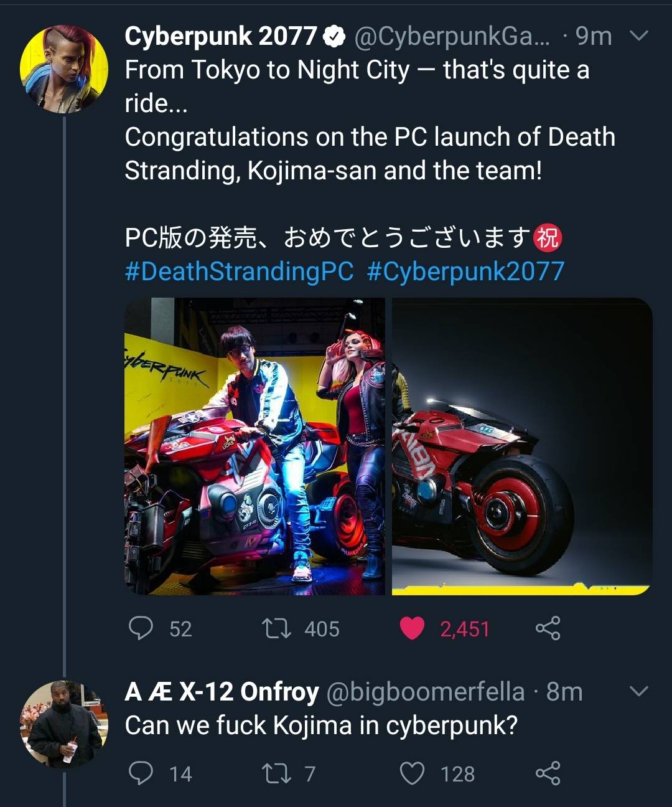Click the verified badge next to Cyberpunk 2077

pos(335,37)
